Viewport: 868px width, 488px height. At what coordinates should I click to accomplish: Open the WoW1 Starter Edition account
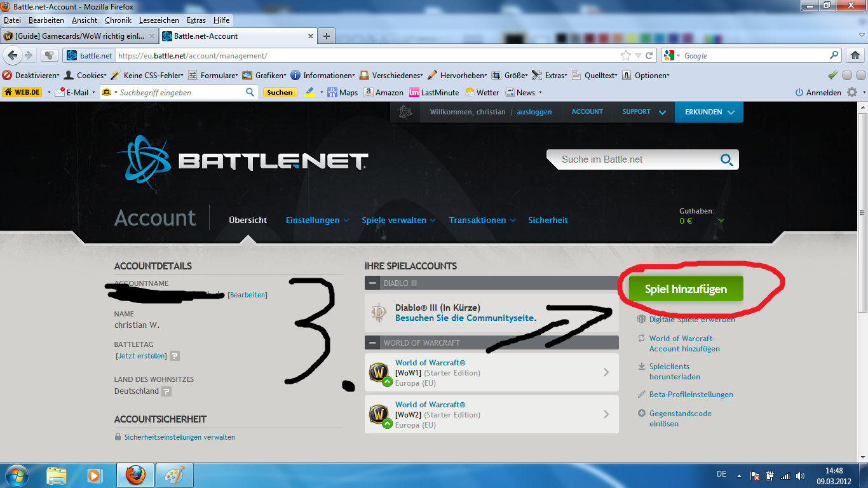pos(491,372)
